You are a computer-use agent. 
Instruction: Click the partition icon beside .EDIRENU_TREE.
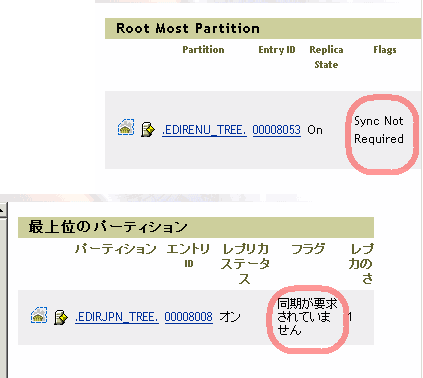click(126, 127)
